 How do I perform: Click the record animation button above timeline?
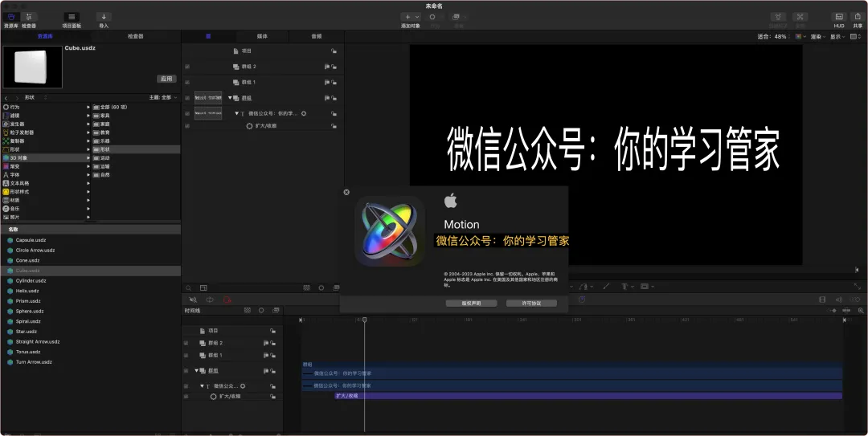[227, 299]
